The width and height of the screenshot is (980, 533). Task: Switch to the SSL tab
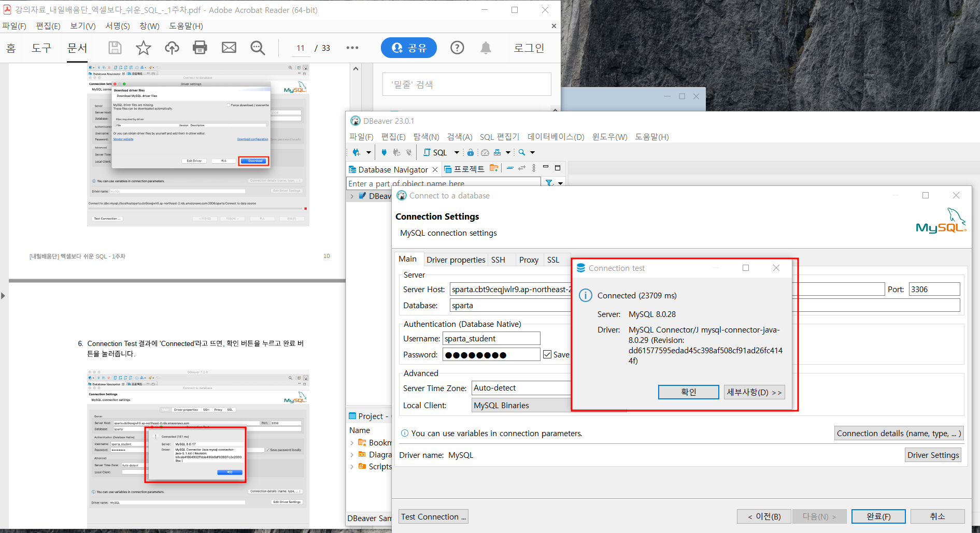[553, 260]
